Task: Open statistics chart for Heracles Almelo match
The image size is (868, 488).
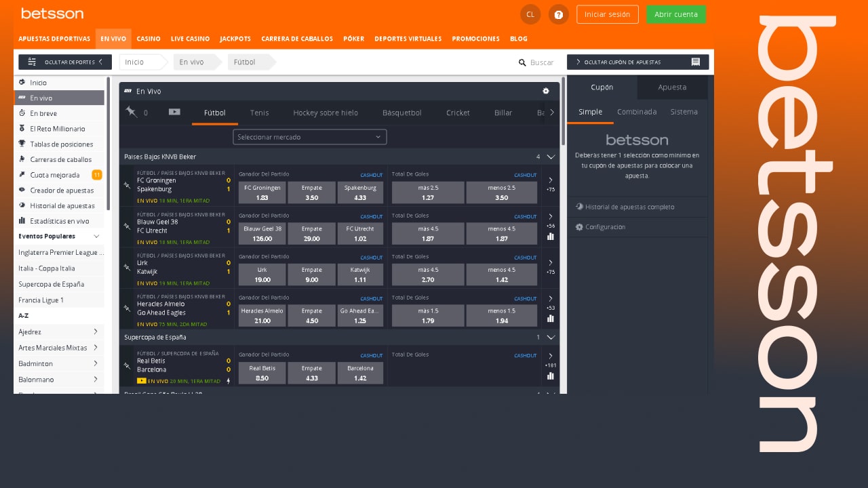Action: (x=551, y=319)
